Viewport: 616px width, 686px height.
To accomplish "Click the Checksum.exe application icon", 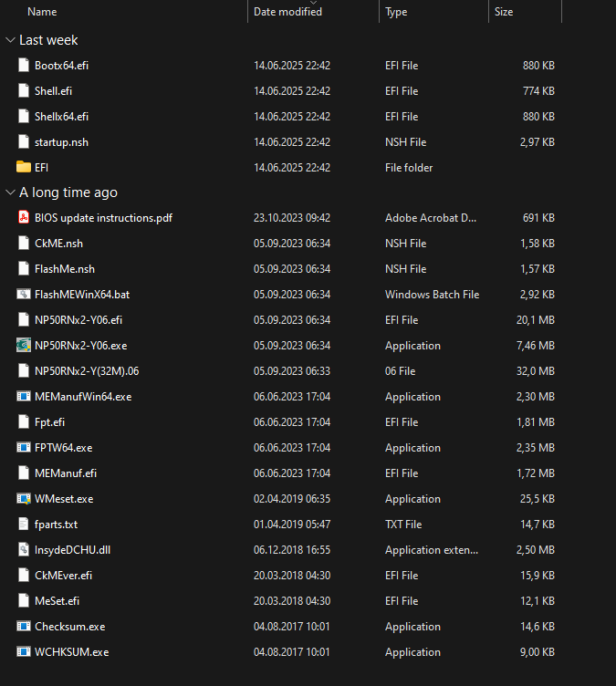I will point(24,626).
